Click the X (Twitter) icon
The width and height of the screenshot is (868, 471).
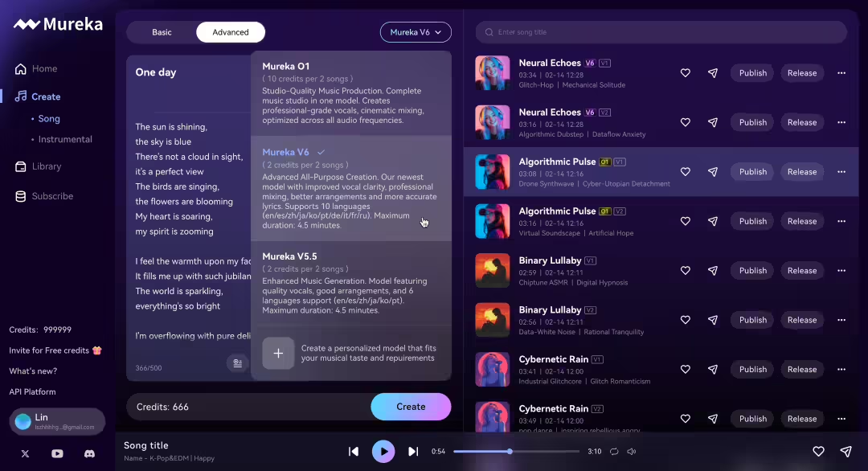pyautogui.click(x=25, y=453)
